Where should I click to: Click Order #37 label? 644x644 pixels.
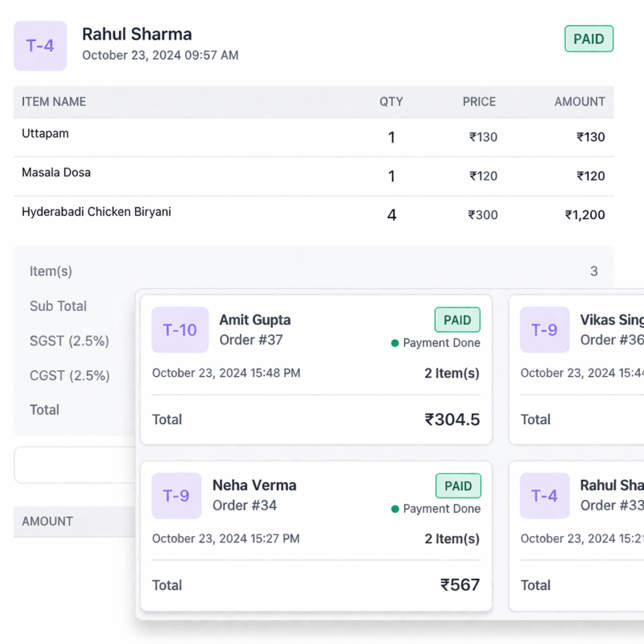(x=251, y=340)
